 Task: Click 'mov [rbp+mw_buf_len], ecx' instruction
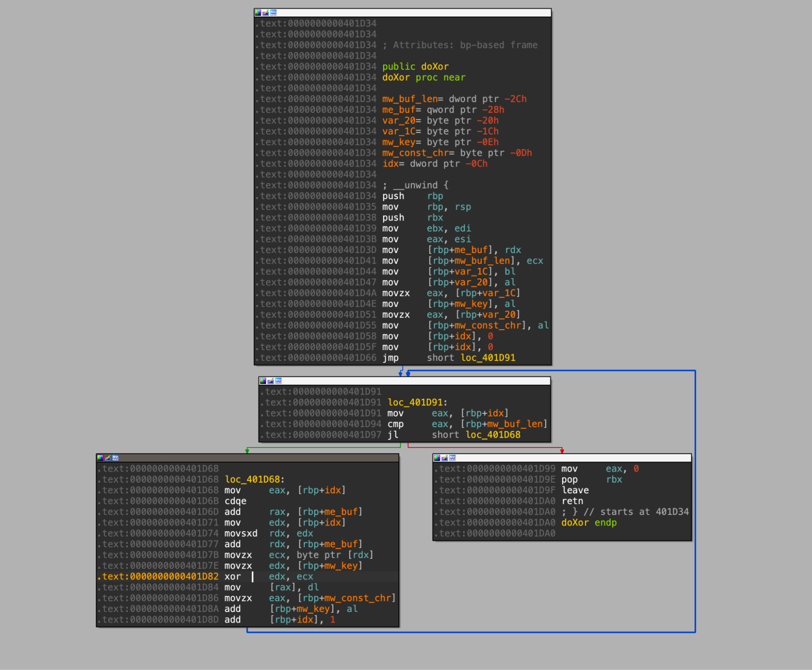463,260
